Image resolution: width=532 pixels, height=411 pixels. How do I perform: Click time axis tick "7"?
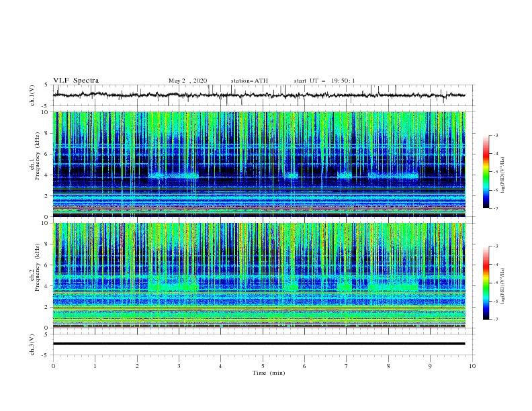(x=347, y=366)
